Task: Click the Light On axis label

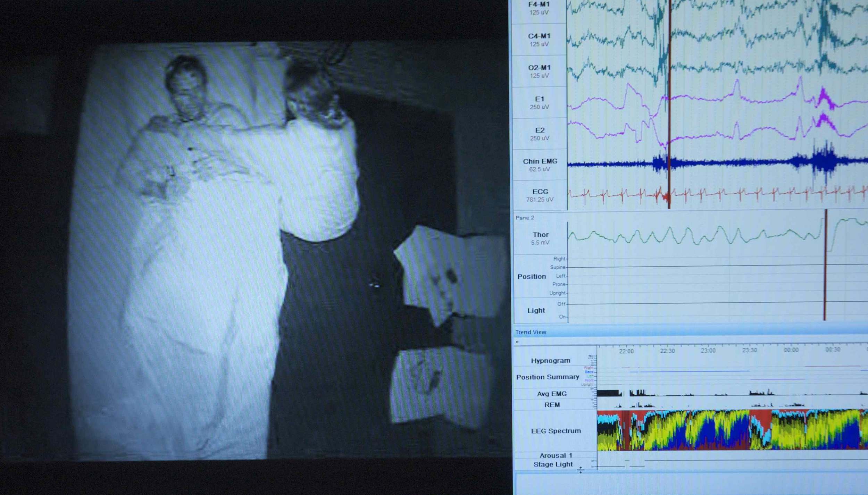Action: click(x=562, y=317)
